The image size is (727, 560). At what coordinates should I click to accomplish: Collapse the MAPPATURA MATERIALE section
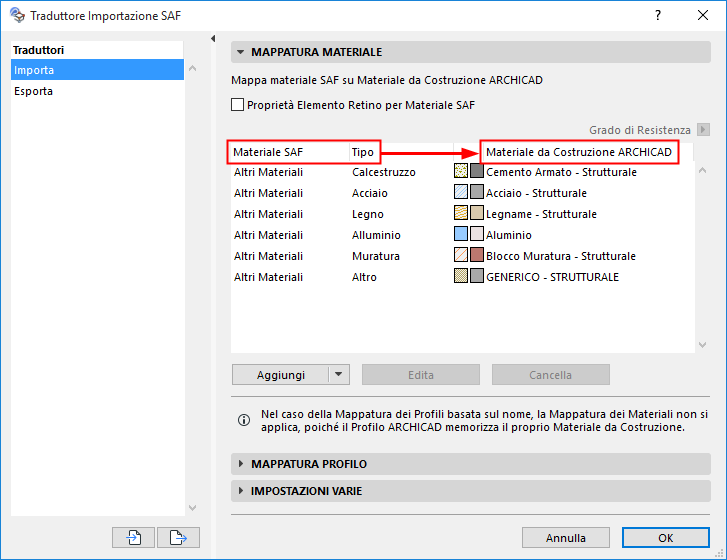(x=241, y=52)
